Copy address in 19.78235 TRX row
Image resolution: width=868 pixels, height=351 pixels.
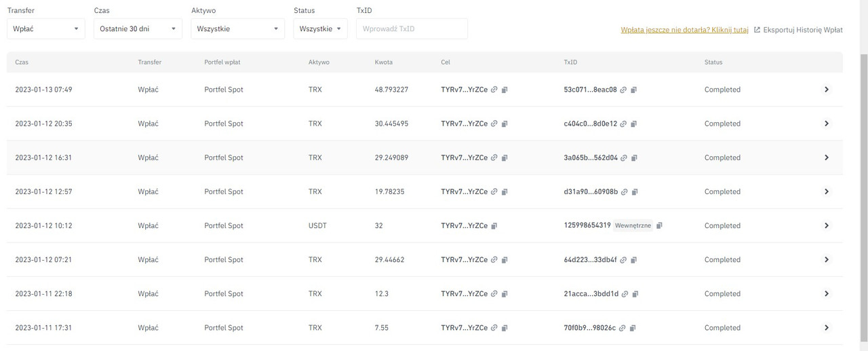pos(505,191)
